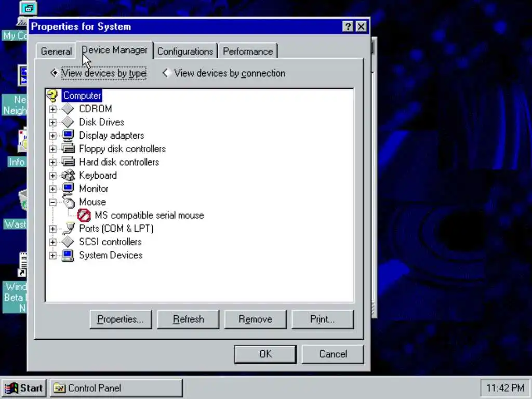Expand the System Devices branch
Screen dimensions: 532x399
point(52,255)
